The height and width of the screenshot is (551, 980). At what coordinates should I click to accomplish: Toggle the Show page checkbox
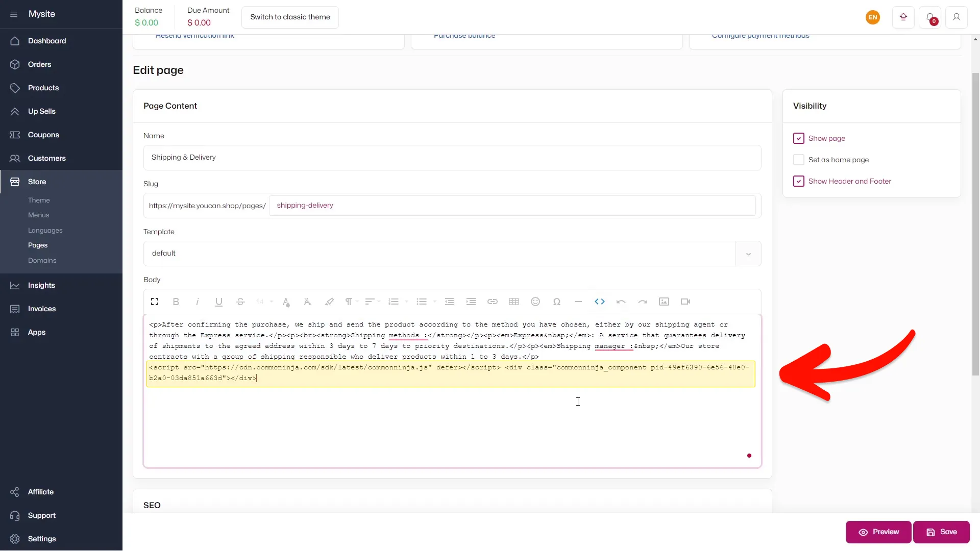pos(799,138)
